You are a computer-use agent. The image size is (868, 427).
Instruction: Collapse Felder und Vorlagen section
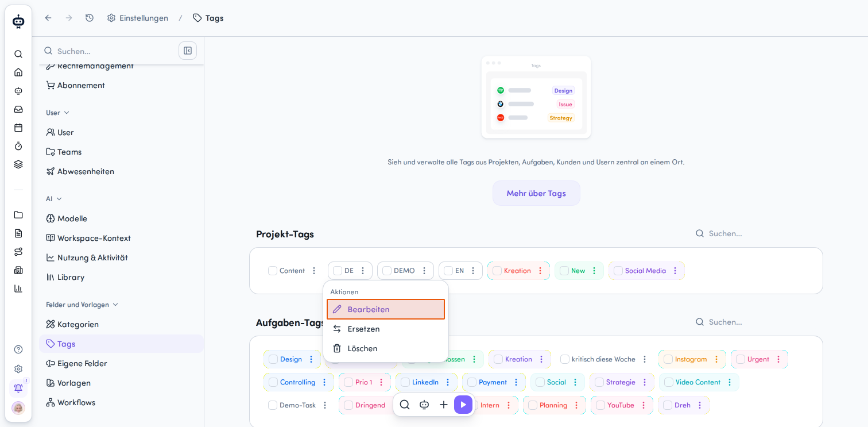(x=82, y=305)
